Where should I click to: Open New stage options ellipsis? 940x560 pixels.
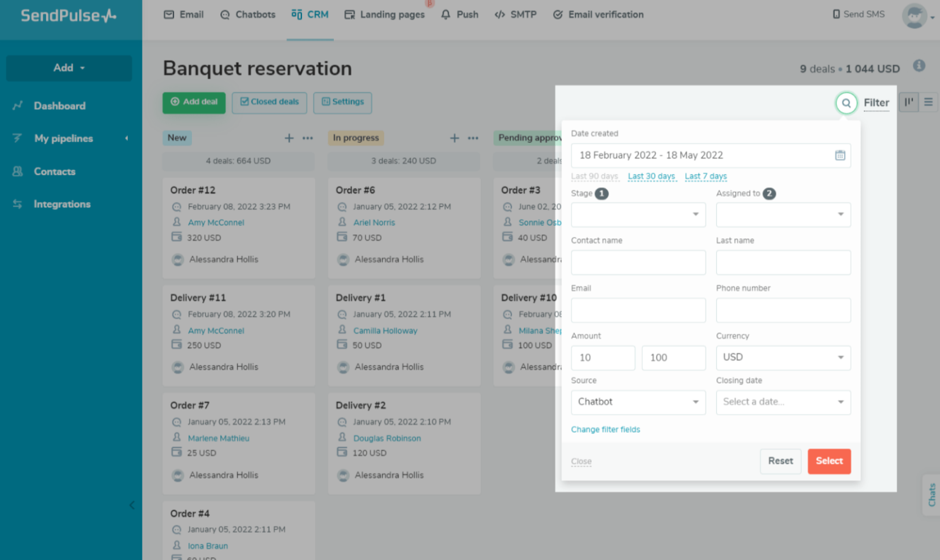click(308, 138)
